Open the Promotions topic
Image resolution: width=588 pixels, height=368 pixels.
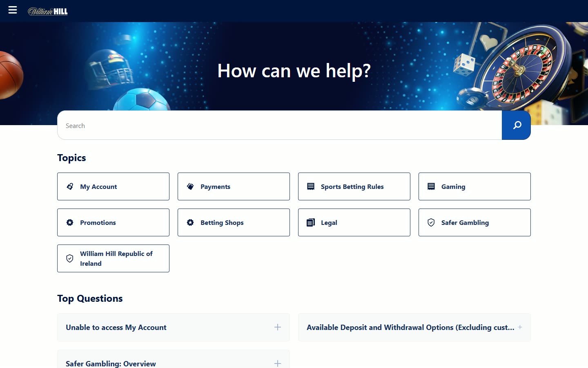tap(113, 222)
